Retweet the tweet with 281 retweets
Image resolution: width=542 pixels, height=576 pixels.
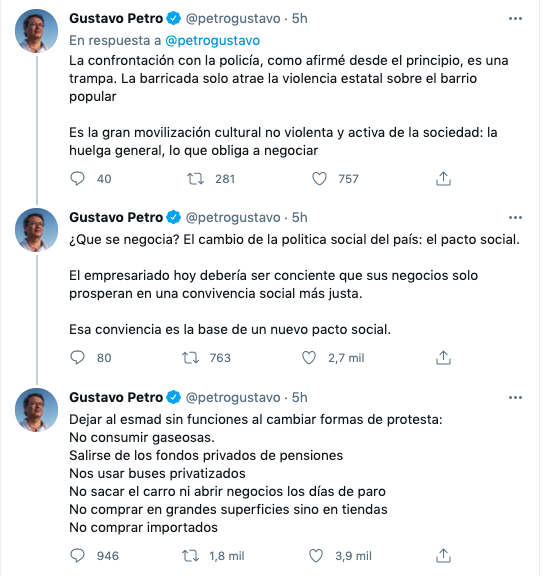[x=195, y=179]
